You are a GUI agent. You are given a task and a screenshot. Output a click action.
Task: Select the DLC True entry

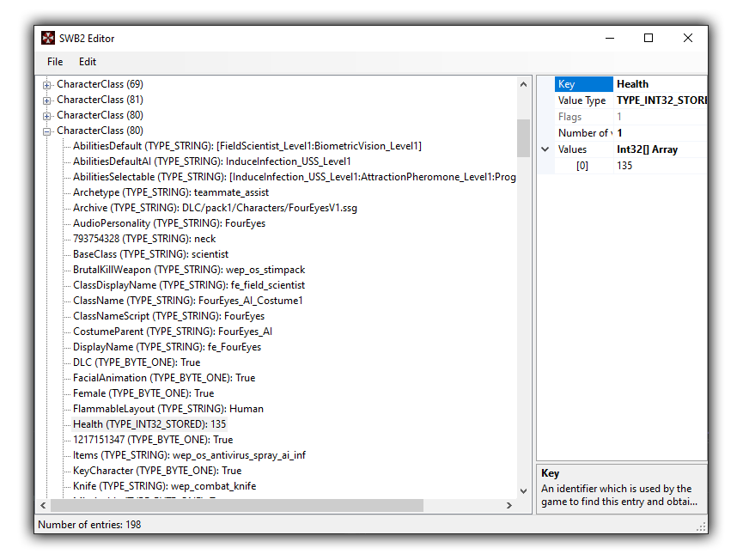(137, 362)
